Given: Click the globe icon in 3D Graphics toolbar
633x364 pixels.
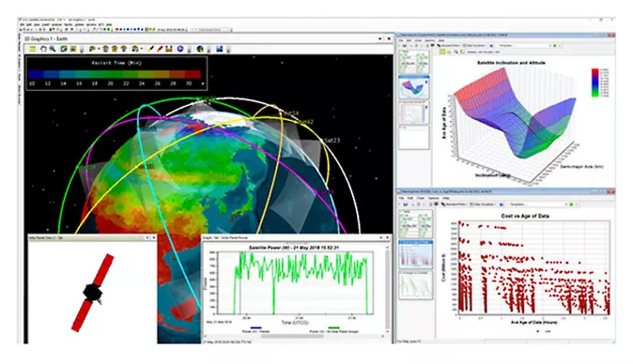Looking at the screenshot, I should coord(200,49).
